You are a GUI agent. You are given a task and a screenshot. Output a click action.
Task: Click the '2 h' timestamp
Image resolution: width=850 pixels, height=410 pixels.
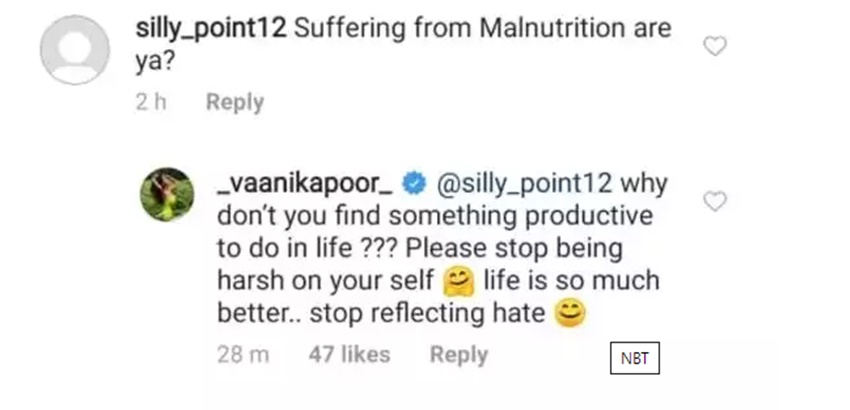tap(152, 102)
